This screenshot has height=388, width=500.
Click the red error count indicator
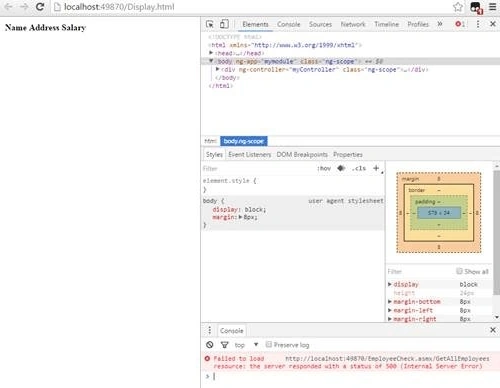(460, 24)
